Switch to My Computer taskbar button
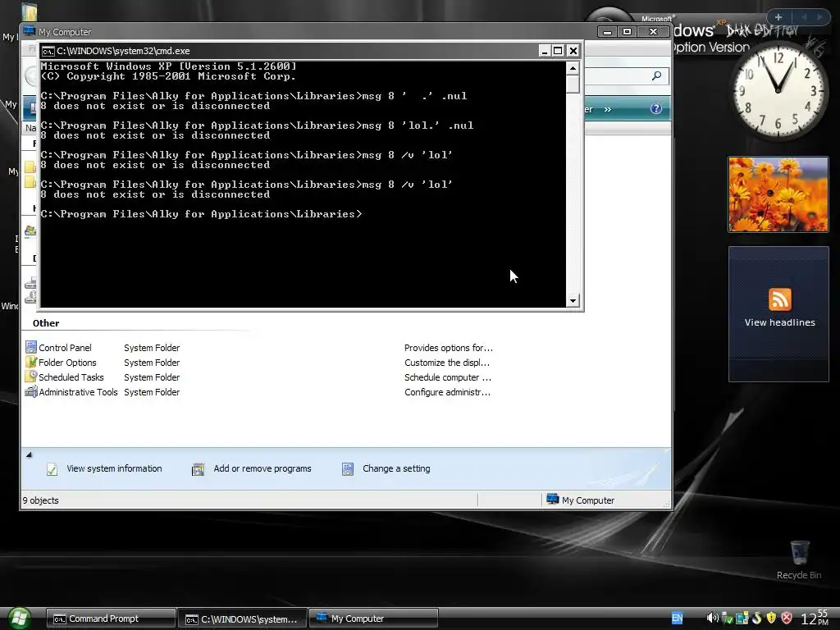 pyautogui.click(x=373, y=619)
